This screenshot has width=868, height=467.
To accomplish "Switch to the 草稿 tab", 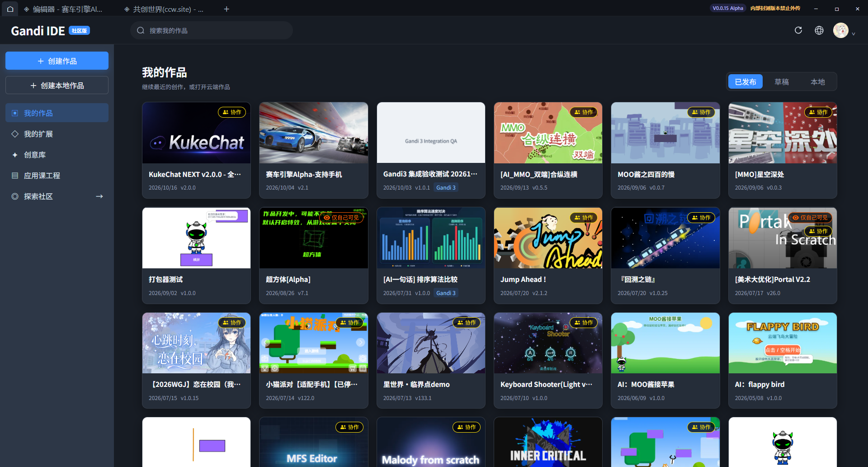I will (x=782, y=82).
